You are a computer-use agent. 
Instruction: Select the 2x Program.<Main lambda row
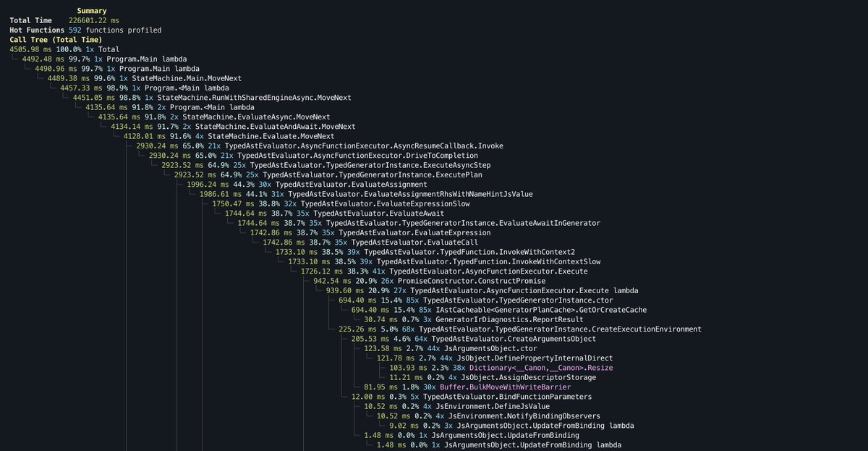pyautogui.click(x=170, y=106)
